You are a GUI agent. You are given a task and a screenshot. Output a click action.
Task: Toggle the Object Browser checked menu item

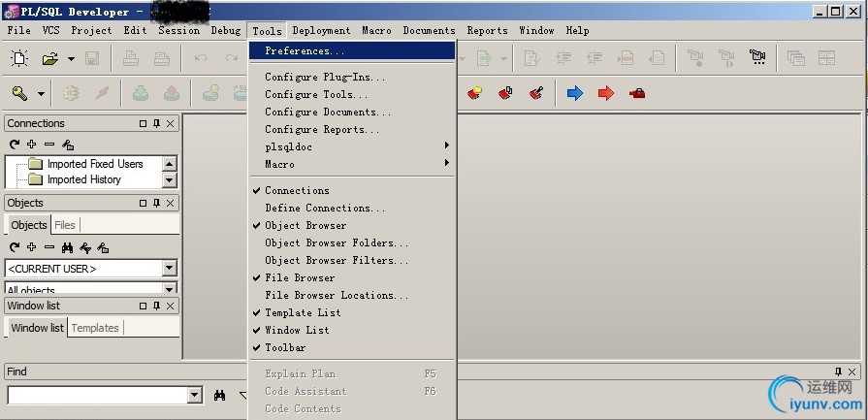(352, 225)
